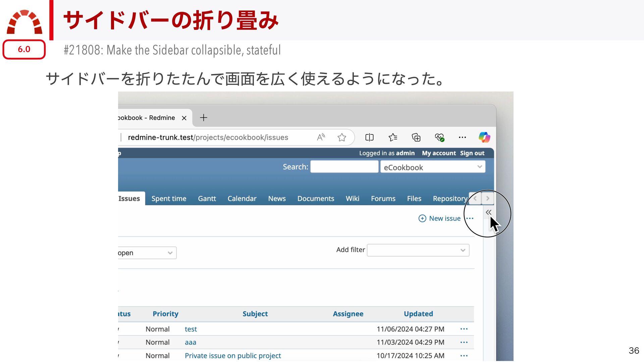This screenshot has height=362, width=644.
Task: Open the Wiki tab
Action: click(352, 198)
